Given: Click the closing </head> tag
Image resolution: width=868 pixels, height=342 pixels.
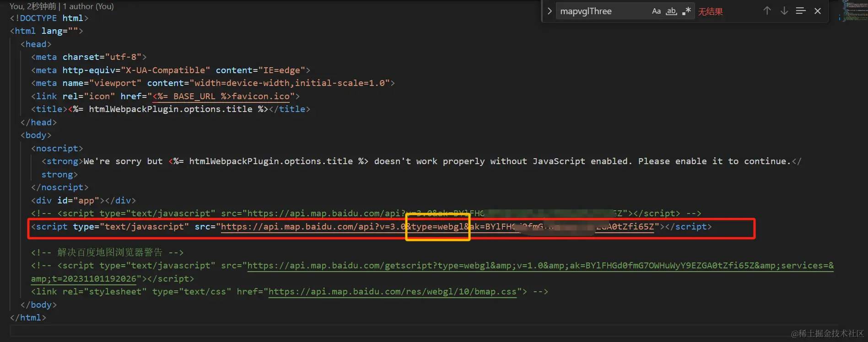Looking at the screenshot, I should (x=38, y=123).
